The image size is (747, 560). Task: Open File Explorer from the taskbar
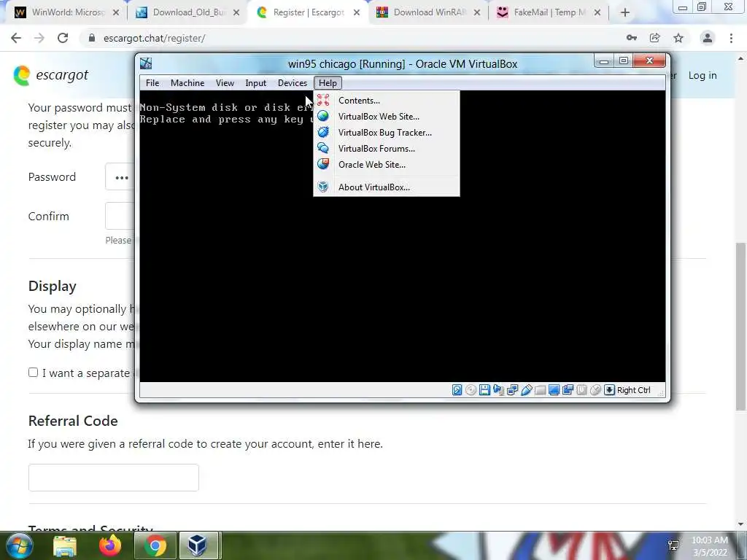[65, 545]
